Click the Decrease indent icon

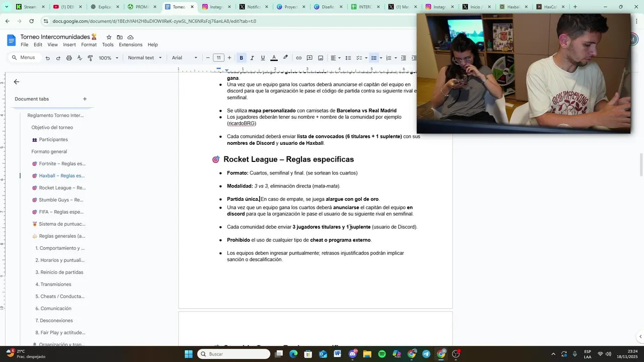404,58
